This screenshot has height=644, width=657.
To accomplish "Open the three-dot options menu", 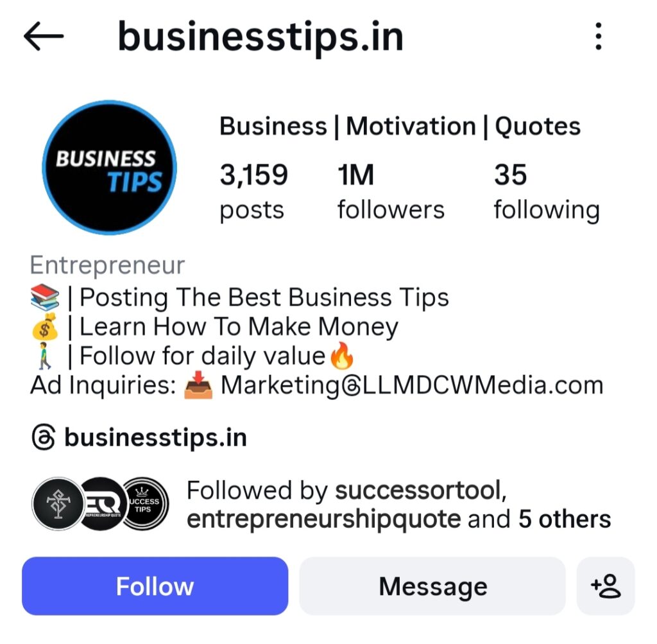I will (x=599, y=37).
